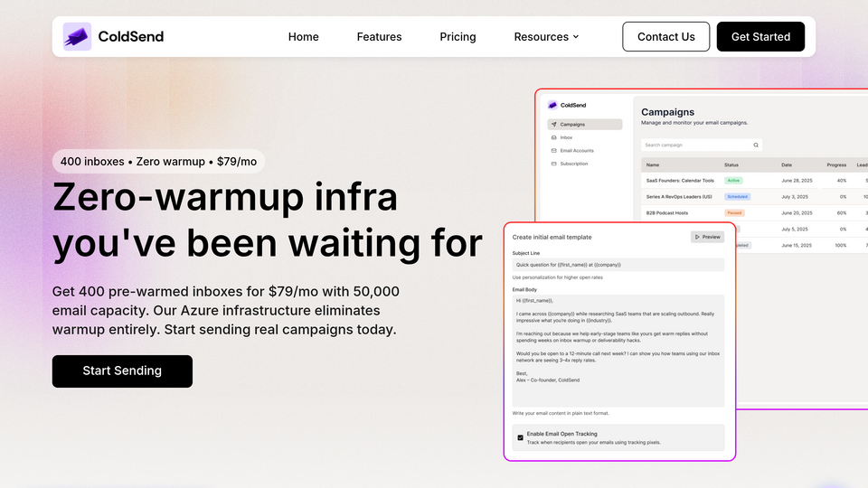Click the play icon inside Preview button
868x488 pixels.
coord(697,237)
